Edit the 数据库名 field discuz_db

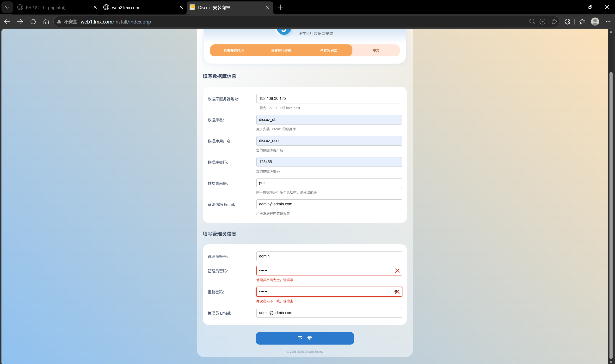(x=329, y=120)
